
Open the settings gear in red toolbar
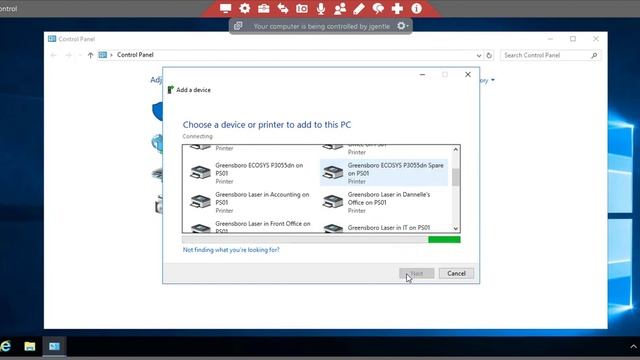tap(244, 8)
